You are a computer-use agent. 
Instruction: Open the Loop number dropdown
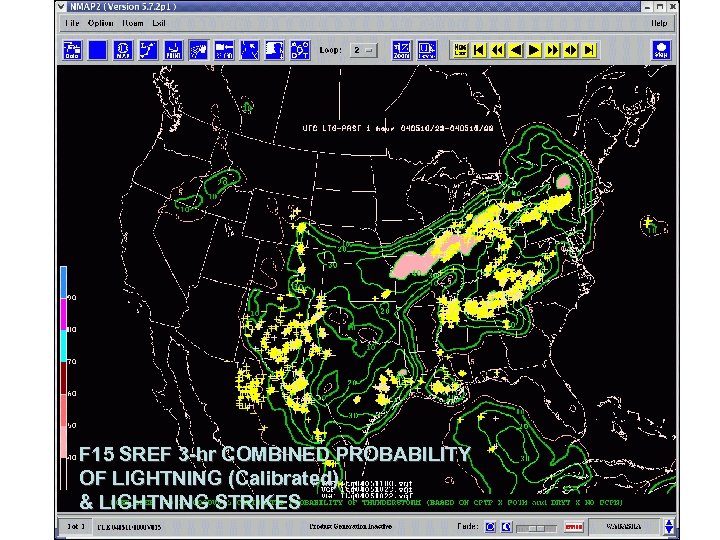click(x=364, y=50)
